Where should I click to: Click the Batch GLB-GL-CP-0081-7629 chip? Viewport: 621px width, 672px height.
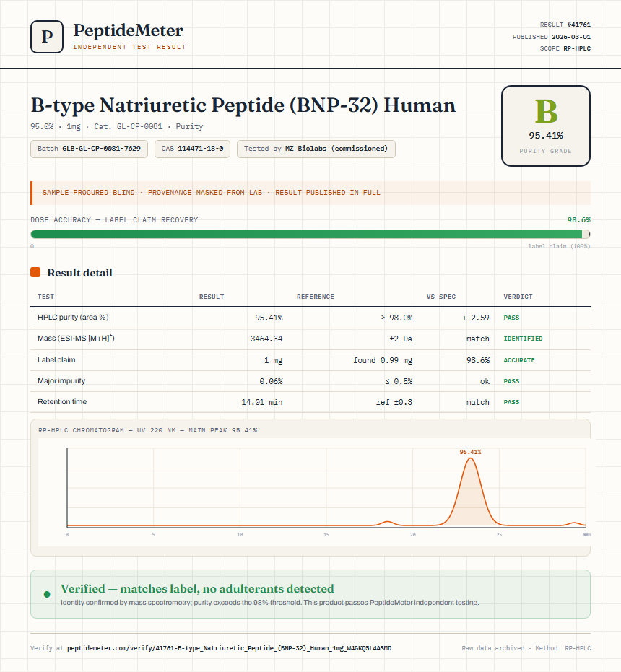pos(90,149)
